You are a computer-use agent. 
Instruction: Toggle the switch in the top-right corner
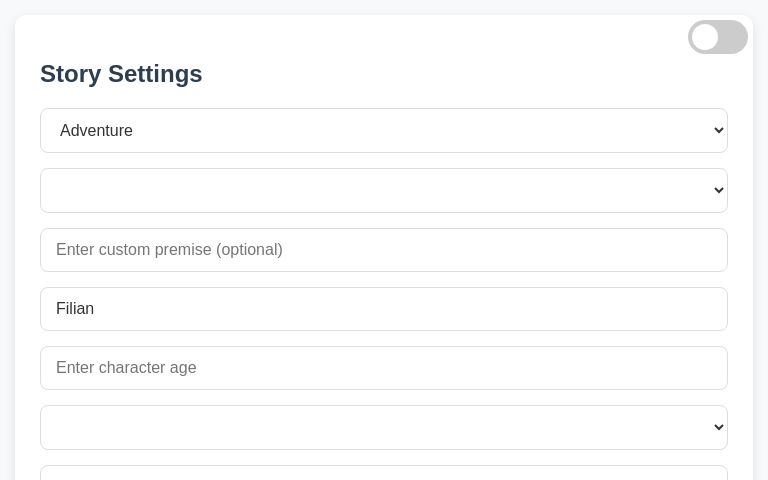pyautogui.click(x=717, y=37)
